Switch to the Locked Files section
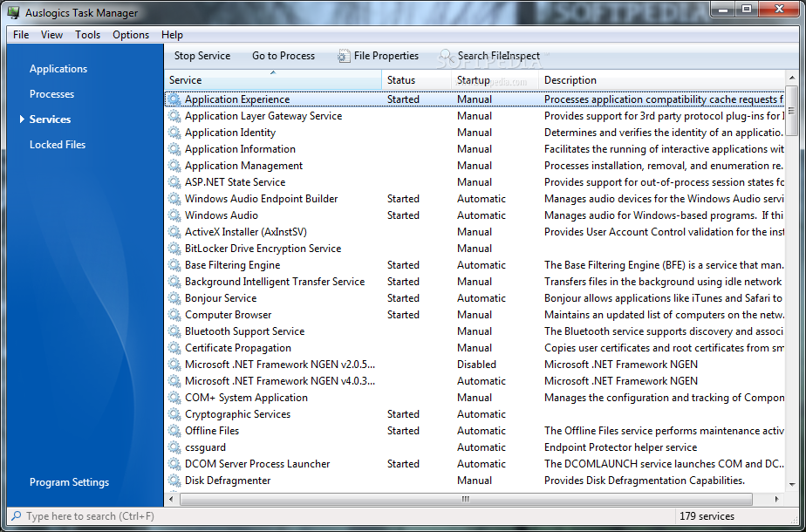This screenshot has height=532, width=806. (57, 145)
